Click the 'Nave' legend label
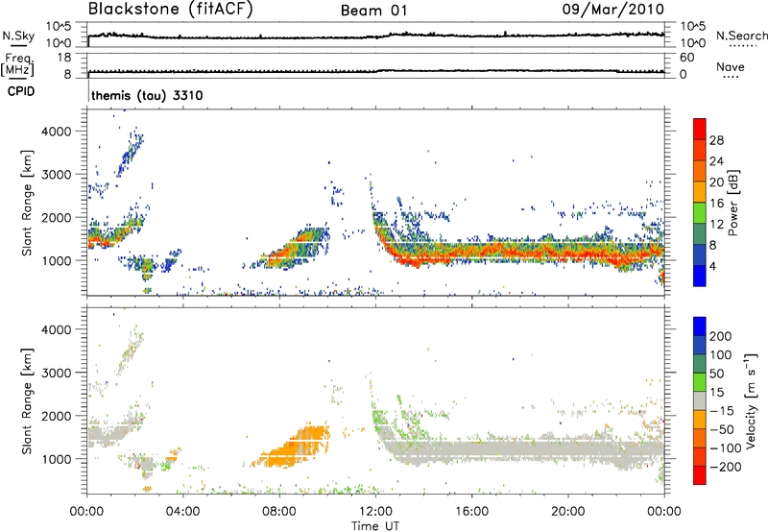The image size is (768, 532). pos(731,66)
